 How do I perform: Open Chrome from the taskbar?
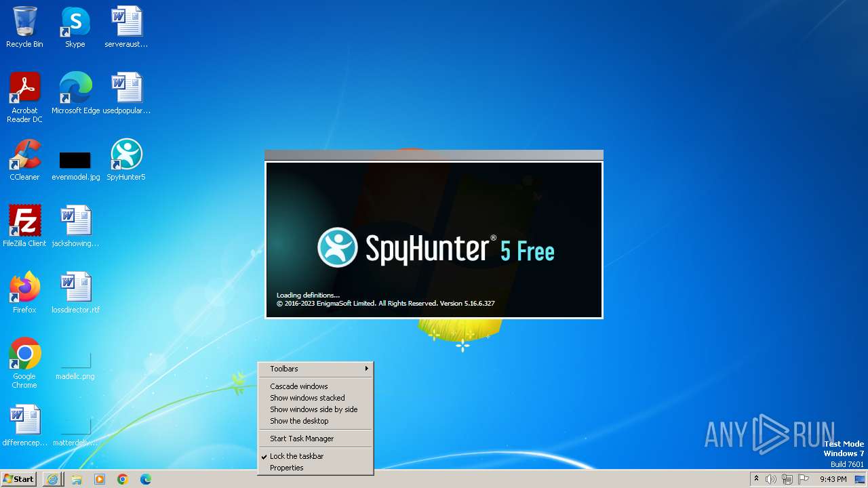(x=123, y=479)
